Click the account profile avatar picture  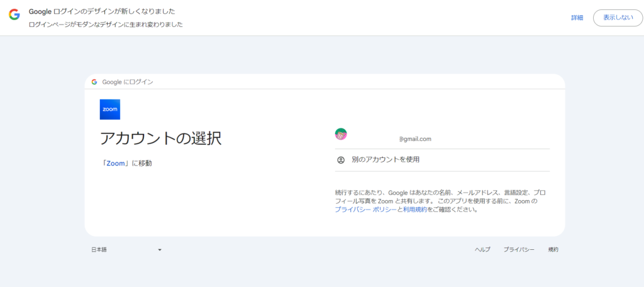point(341,133)
